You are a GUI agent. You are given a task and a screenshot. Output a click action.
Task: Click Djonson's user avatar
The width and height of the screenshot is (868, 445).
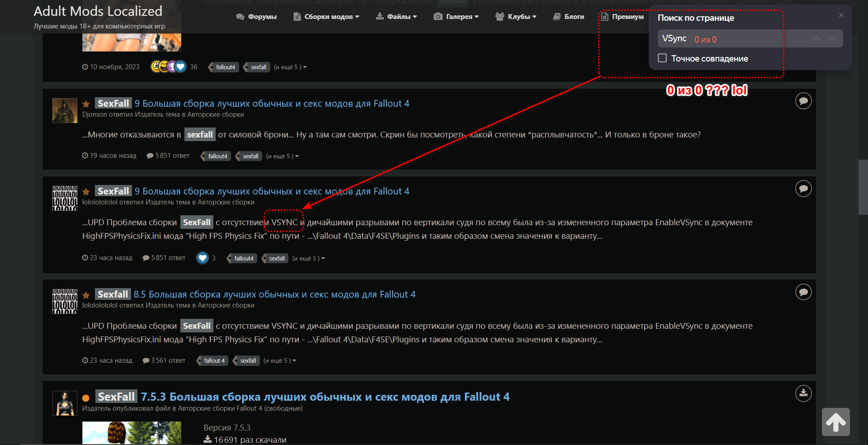(x=65, y=110)
